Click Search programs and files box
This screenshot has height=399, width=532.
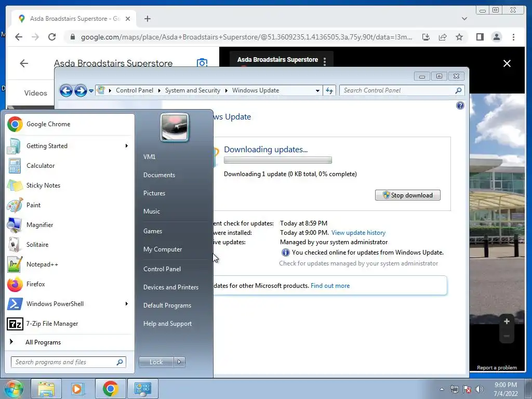68,362
